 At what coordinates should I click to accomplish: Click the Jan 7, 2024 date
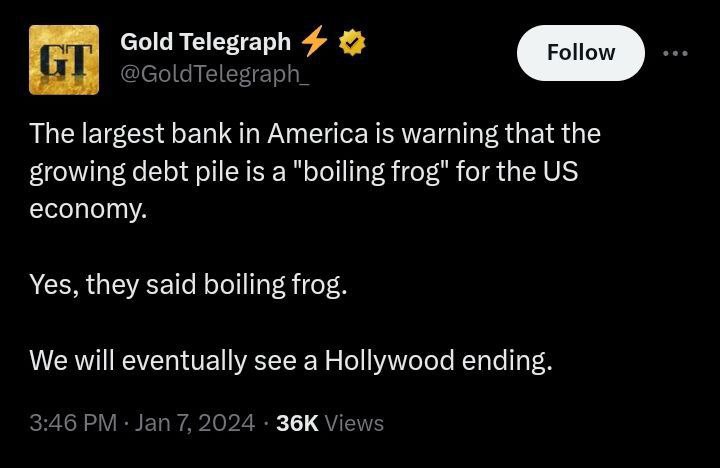195,423
